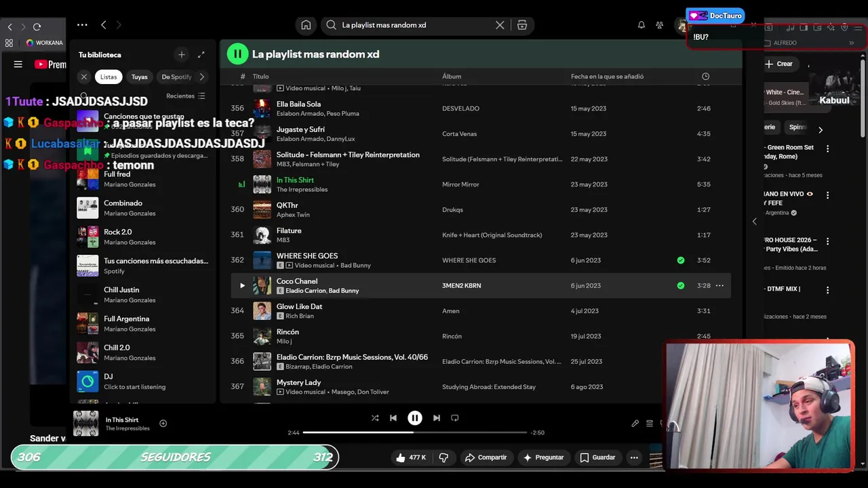Toggle repeat in player bar
This screenshot has width=868, height=488.
click(455, 418)
